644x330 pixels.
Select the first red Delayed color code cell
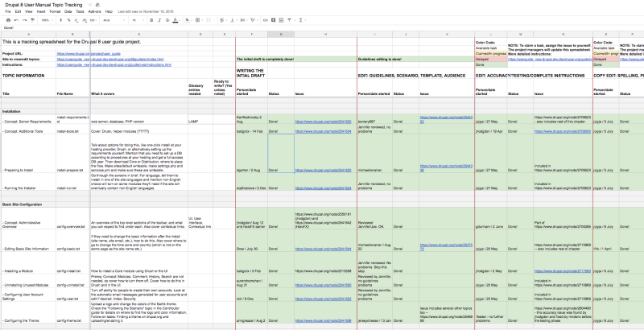coord(491,59)
